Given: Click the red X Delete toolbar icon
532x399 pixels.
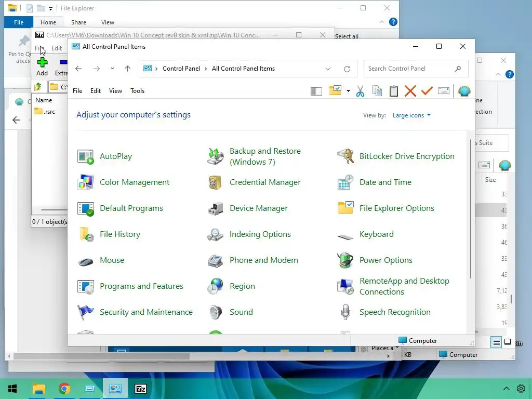Looking at the screenshot, I should click(x=410, y=91).
